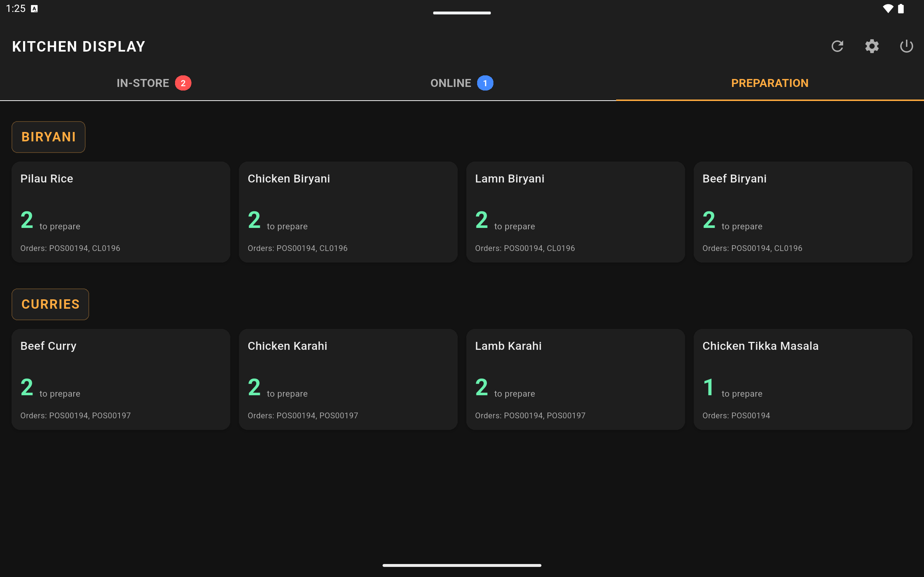
Task: Open the Chicken Tikka Masala card
Action: (803, 379)
